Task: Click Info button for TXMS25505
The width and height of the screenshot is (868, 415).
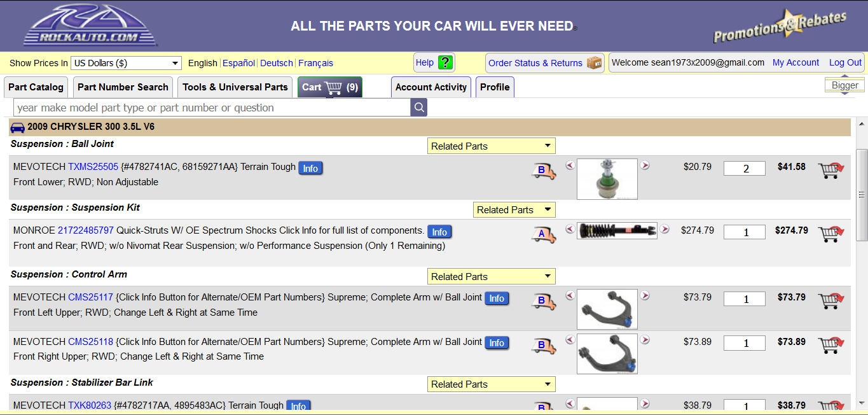Action: [x=310, y=168]
